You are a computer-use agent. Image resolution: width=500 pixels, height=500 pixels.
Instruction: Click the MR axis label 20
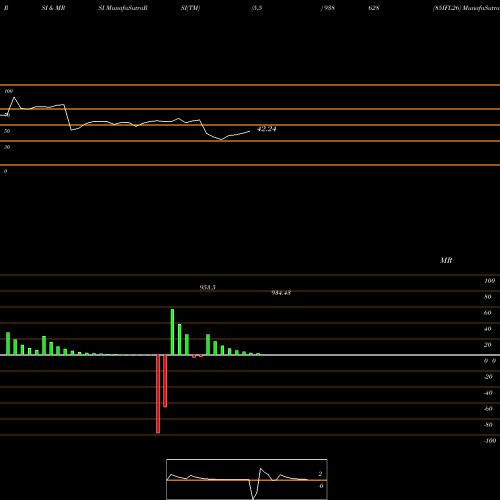(x=487, y=345)
